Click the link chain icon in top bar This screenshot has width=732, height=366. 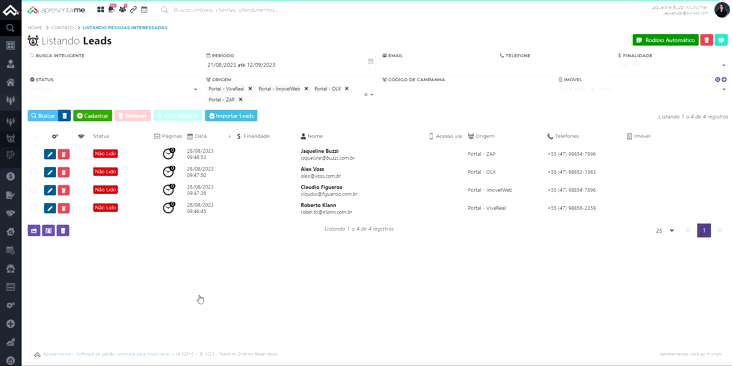pyautogui.click(x=134, y=9)
